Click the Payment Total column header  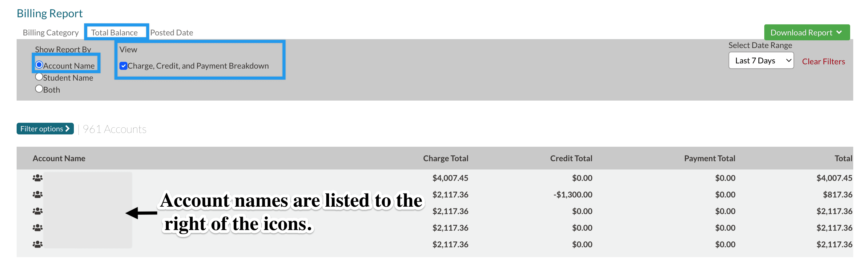click(709, 158)
